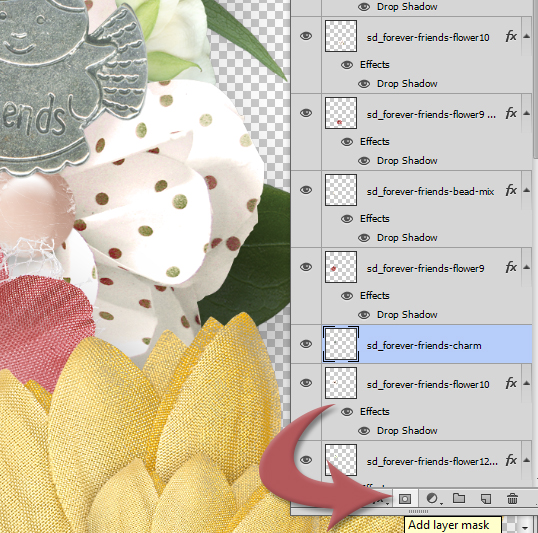This screenshot has width=538, height=533.
Task: Hide the sd_forever-friends-charm layer
Action: pyautogui.click(x=306, y=344)
